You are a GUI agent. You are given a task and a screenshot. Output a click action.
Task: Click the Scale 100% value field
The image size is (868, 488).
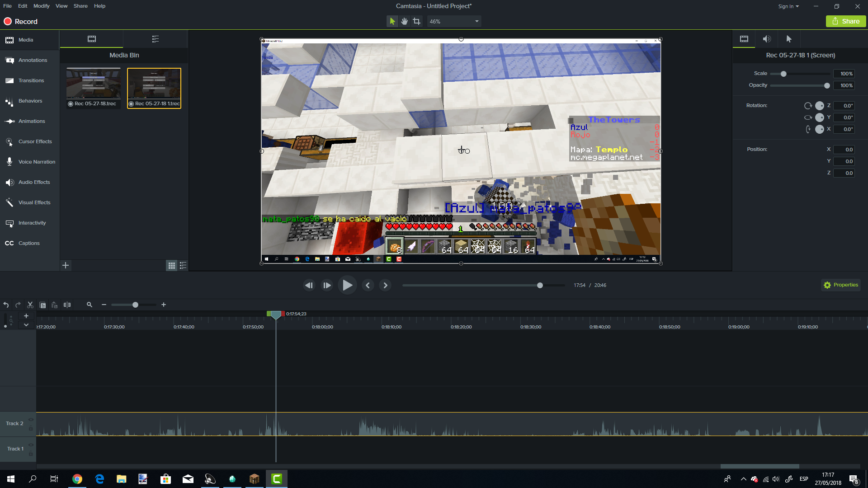[x=844, y=74]
